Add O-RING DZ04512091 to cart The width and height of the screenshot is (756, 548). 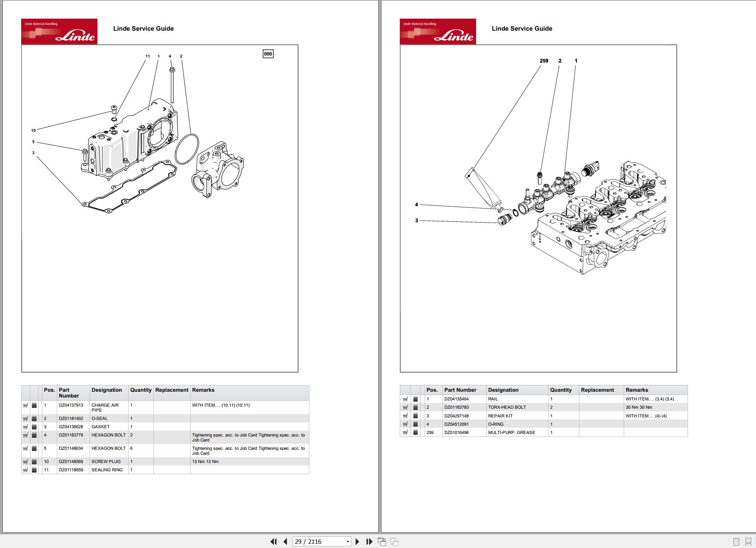(405, 424)
